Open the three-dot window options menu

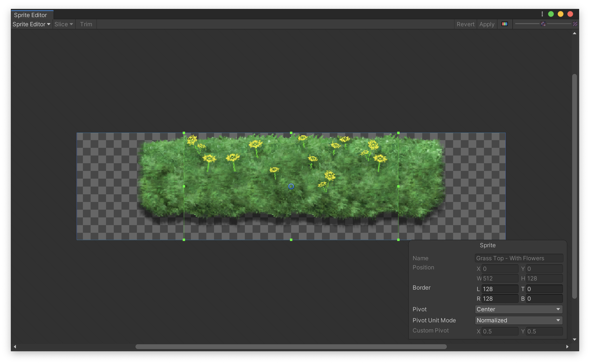(x=542, y=14)
